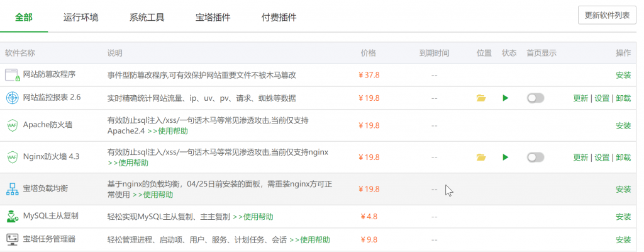644x252 pixels.
Task: Click the 首页显示 column header
Action: [541, 53]
